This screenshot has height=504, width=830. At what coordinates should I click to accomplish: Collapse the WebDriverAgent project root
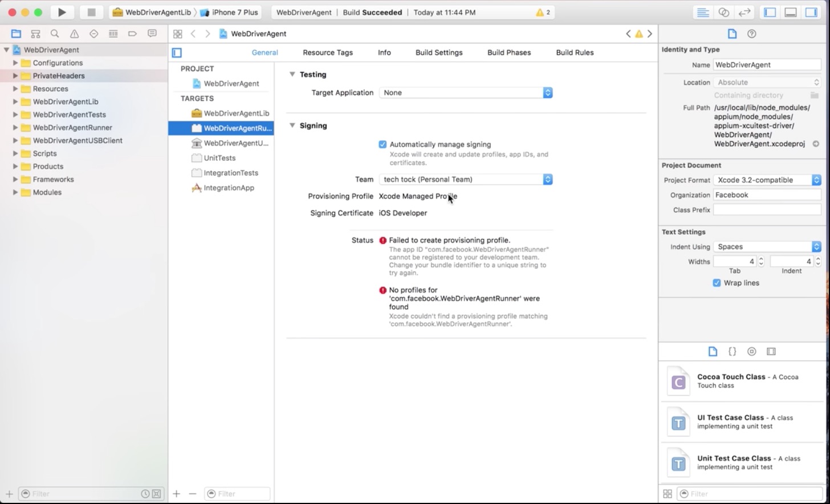click(6, 50)
